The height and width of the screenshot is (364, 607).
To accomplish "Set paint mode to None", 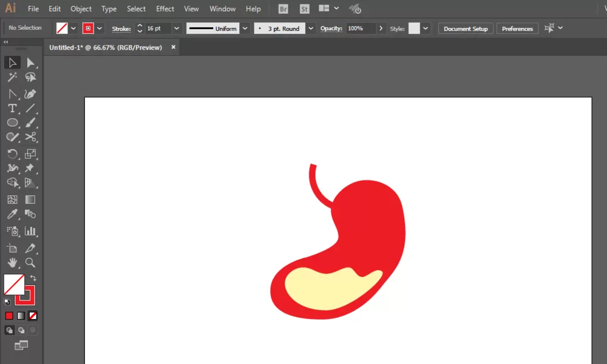I will coord(33,315).
